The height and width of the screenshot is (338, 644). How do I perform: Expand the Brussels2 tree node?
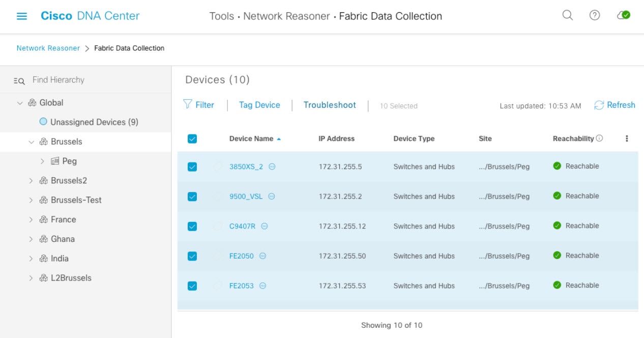(31, 181)
